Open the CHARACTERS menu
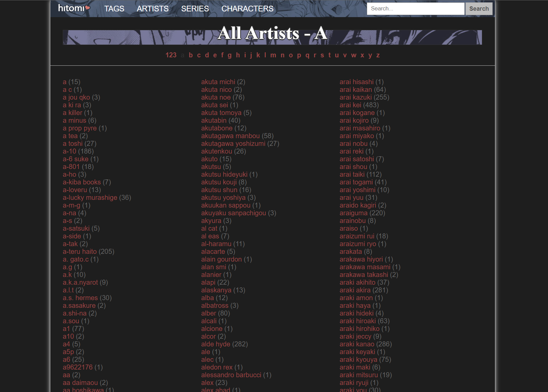 247,9
